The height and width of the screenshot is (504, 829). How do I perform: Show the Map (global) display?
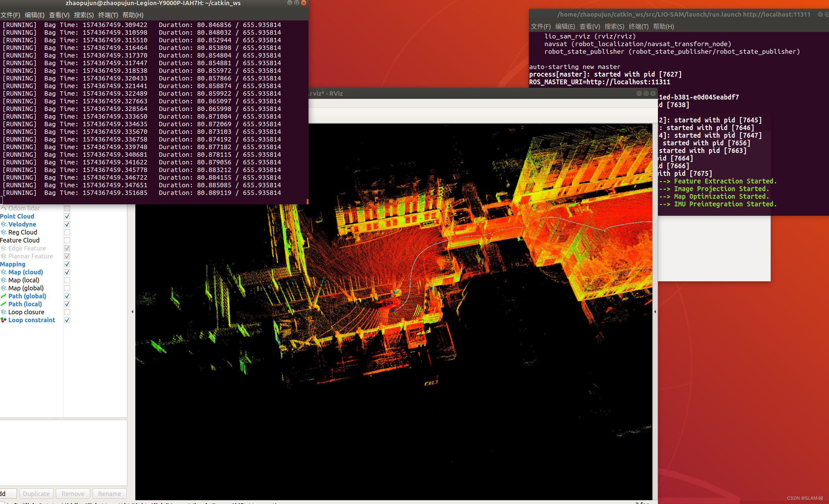[x=67, y=288]
